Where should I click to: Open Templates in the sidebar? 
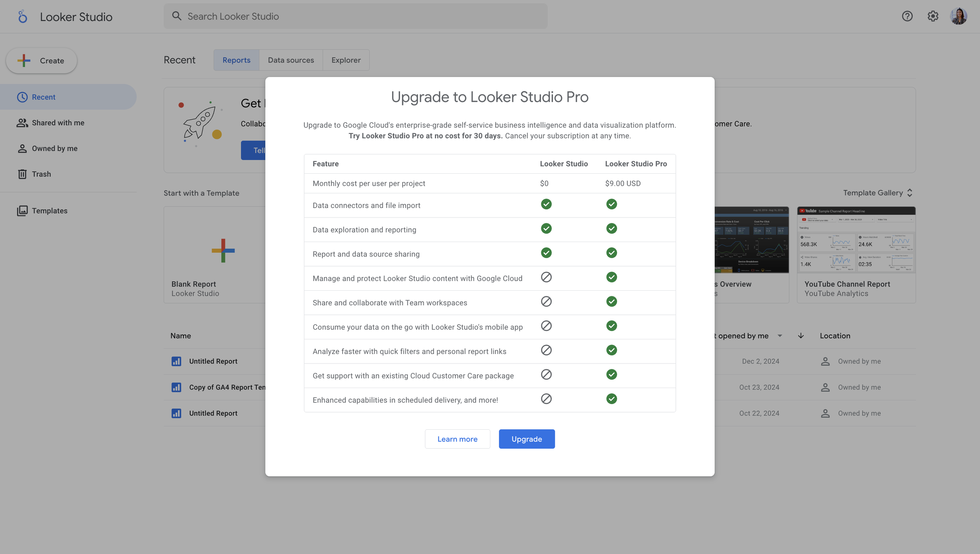[49, 210]
